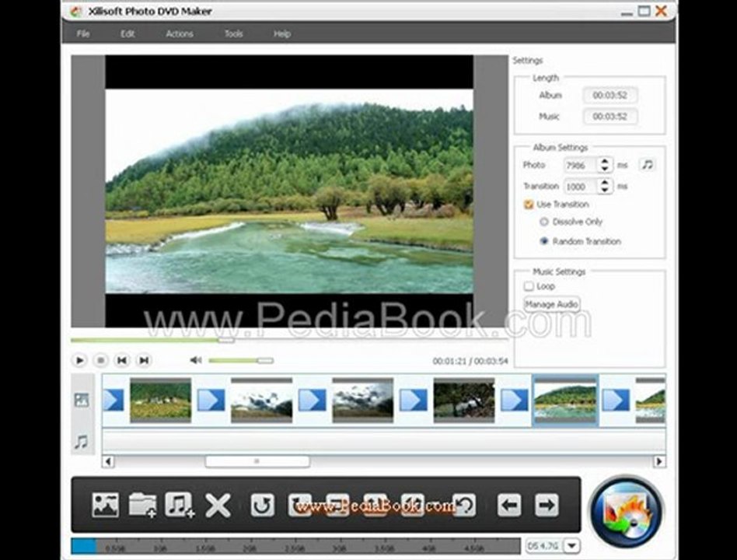
Task: Click the Add Photos icon in bottom toolbar
Action: [x=105, y=505]
